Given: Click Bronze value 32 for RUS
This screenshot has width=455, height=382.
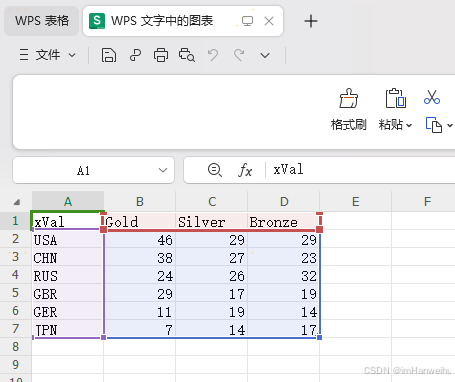Looking at the screenshot, I should 284,276.
